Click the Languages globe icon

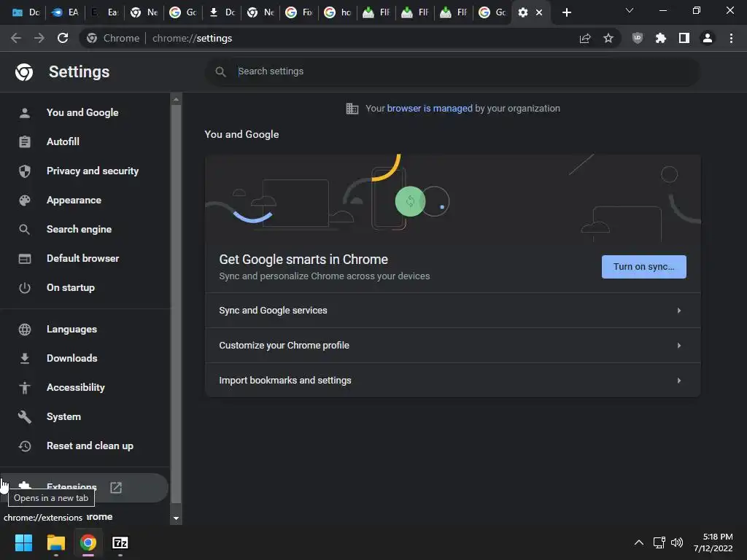(x=25, y=330)
